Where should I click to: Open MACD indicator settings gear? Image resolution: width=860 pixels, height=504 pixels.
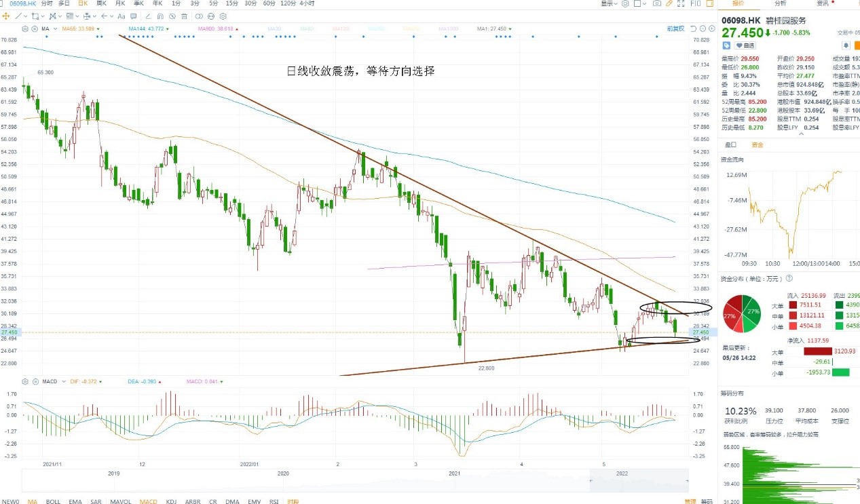coord(25,381)
